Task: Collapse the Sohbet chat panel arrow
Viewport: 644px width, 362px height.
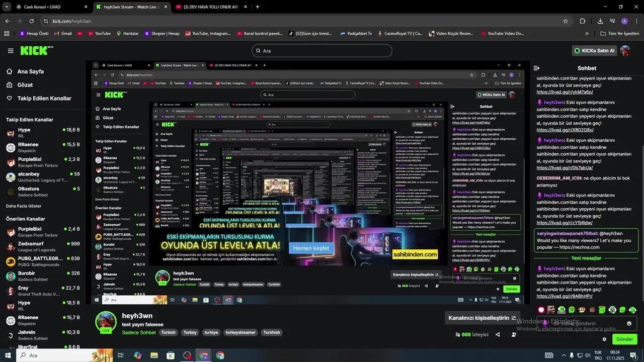Action: tap(536, 68)
